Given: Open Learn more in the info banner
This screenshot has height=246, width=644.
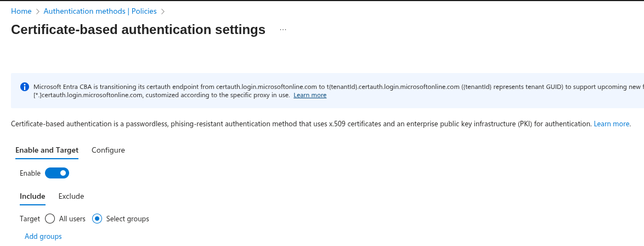Looking at the screenshot, I should (310, 95).
